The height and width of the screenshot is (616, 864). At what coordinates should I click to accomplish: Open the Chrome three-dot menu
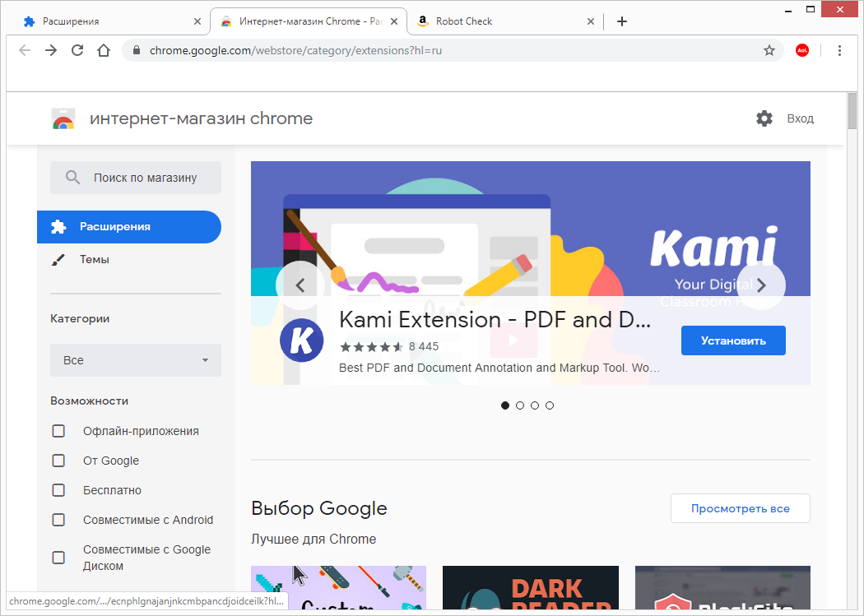[x=839, y=51]
